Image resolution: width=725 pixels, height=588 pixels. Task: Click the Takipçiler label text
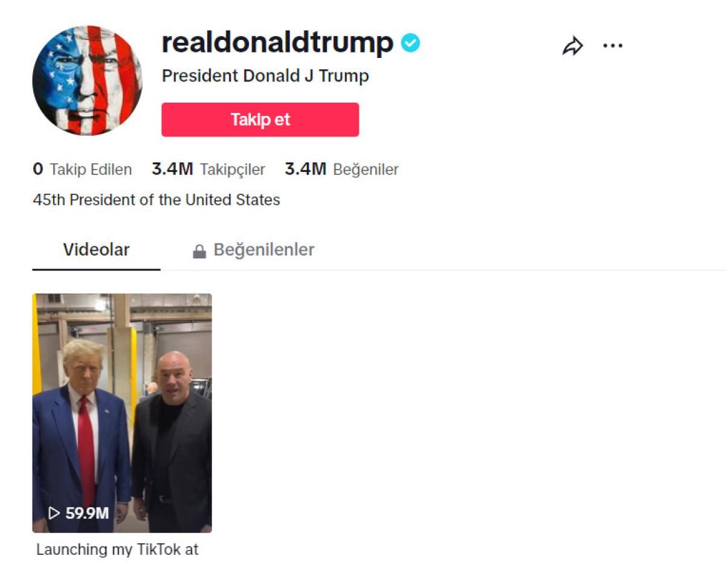point(233,170)
